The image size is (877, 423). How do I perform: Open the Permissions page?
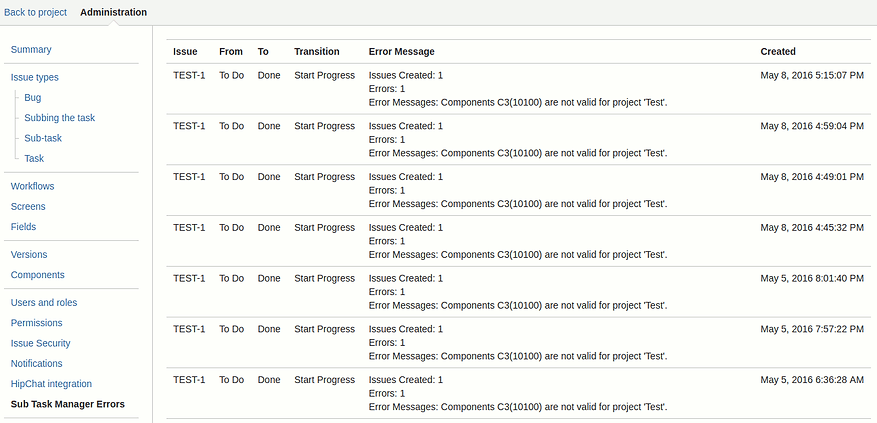[x=36, y=322]
